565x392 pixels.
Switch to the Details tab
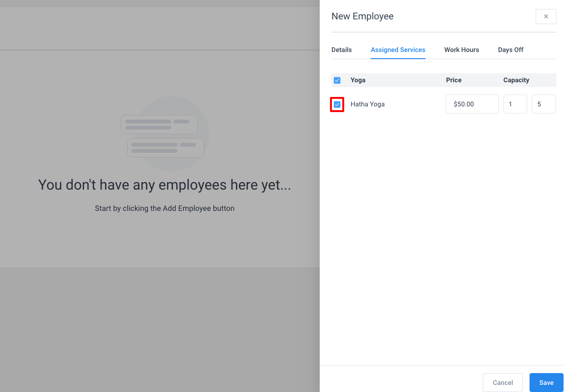click(341, 50)
